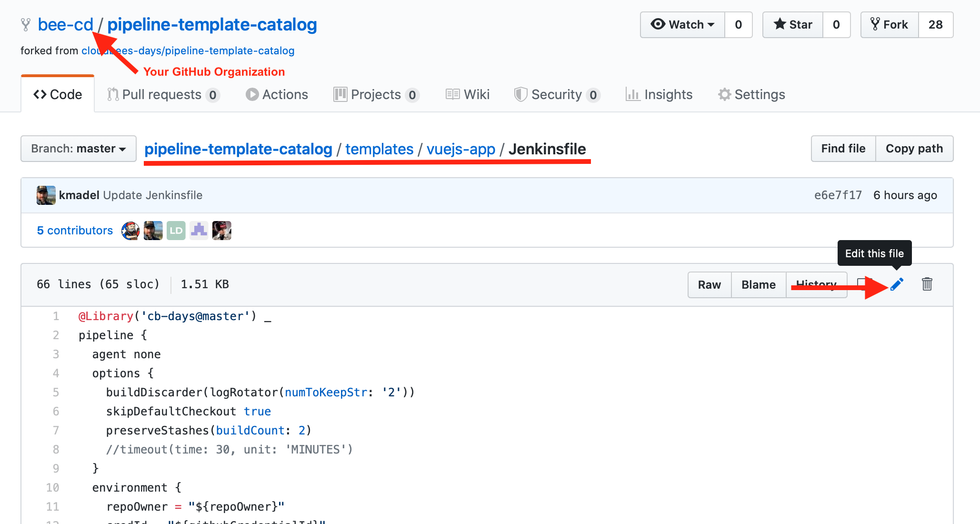Open the kmadel commit author avatar

coord(46,195)
